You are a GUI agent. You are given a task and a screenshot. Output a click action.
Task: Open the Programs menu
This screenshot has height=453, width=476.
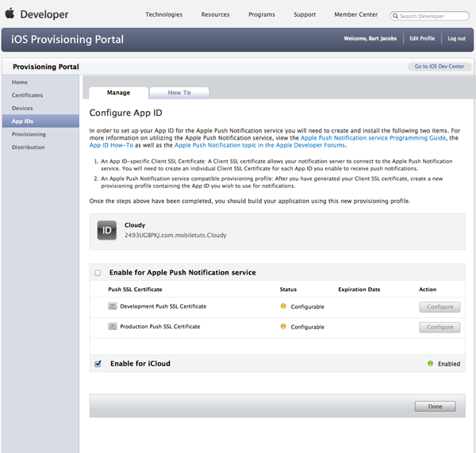[x=262, y=14]
